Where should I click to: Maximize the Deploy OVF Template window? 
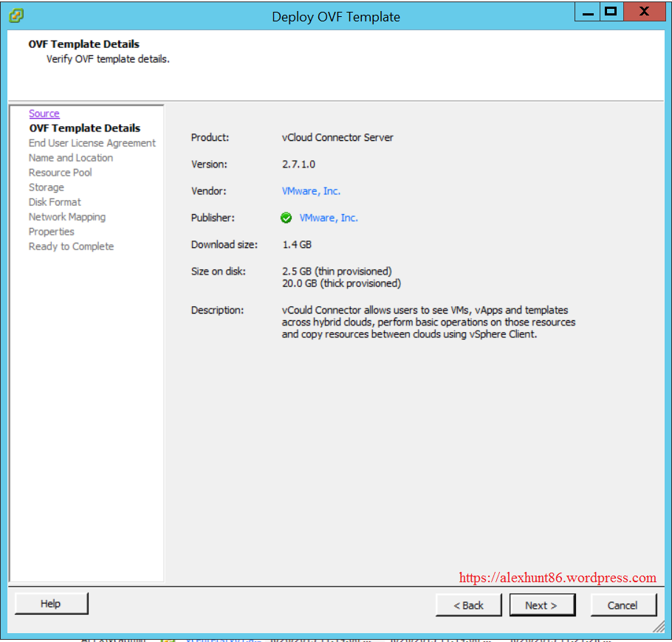point(611,12)
